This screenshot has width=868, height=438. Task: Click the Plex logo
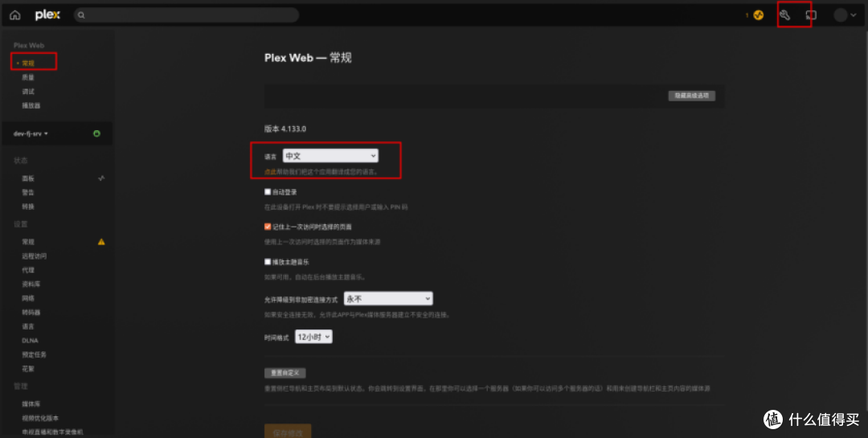pyautogui.click(x=47, y=15)
